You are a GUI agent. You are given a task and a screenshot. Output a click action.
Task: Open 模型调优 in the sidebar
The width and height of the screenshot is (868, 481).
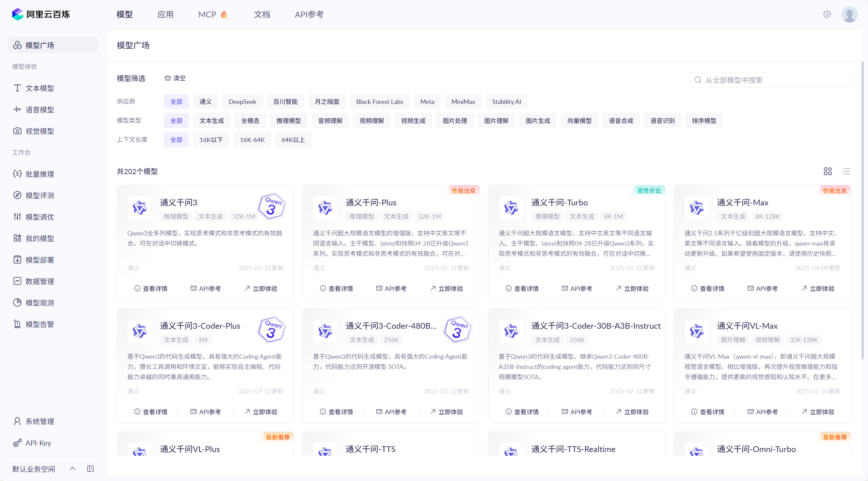pos(53,217)
